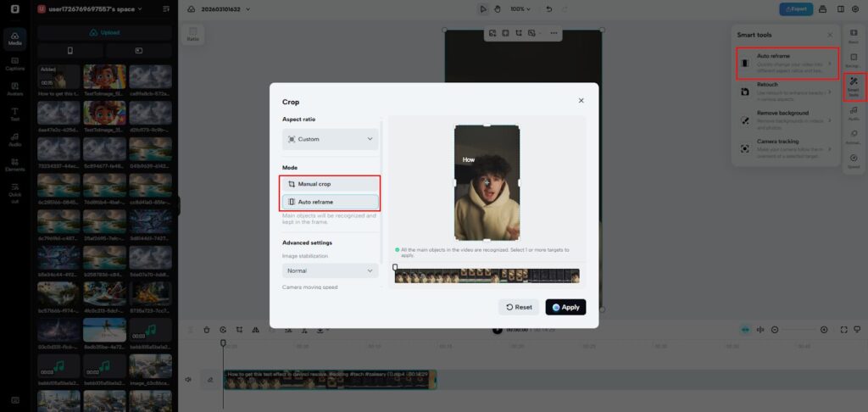The image size is (868, 412).
Task: Open the Aspect ratio Custom dropdown
Action: (x=331, y=139)
